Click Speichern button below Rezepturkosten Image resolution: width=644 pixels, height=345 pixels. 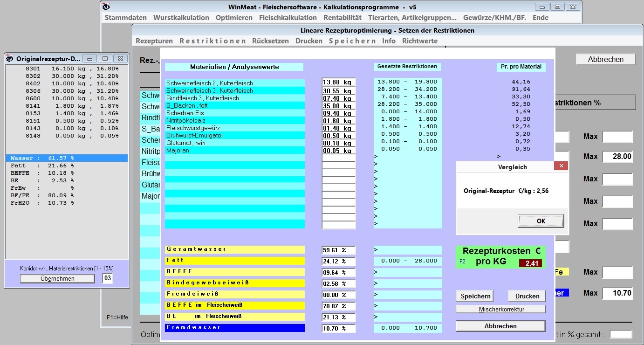pyautogui.click(x=475, y=296)
